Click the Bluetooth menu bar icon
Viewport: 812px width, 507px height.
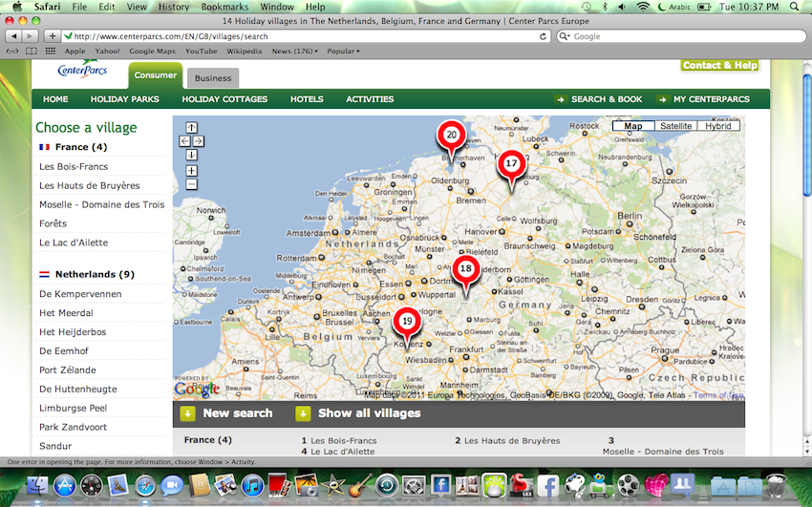pos(606,7)
